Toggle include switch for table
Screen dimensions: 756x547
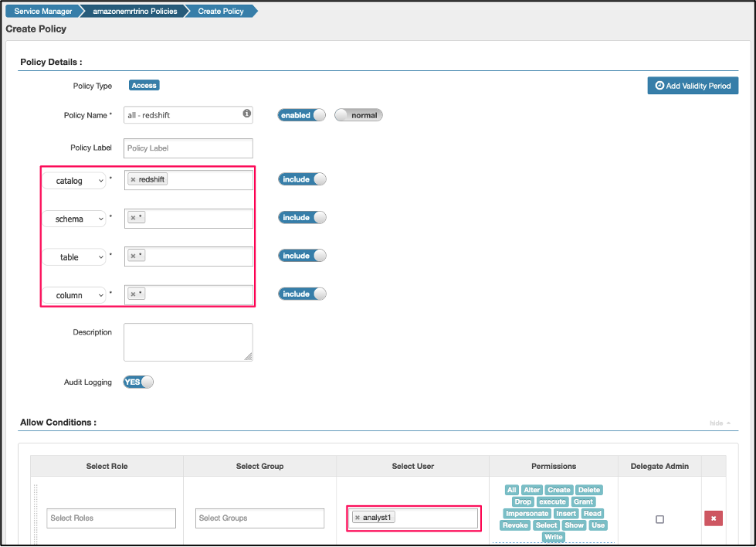tap(302, 256)
